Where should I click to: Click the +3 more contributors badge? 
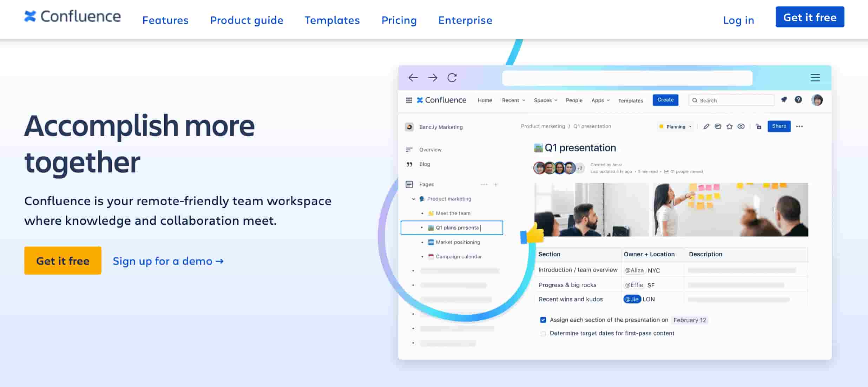pos(579,168)
